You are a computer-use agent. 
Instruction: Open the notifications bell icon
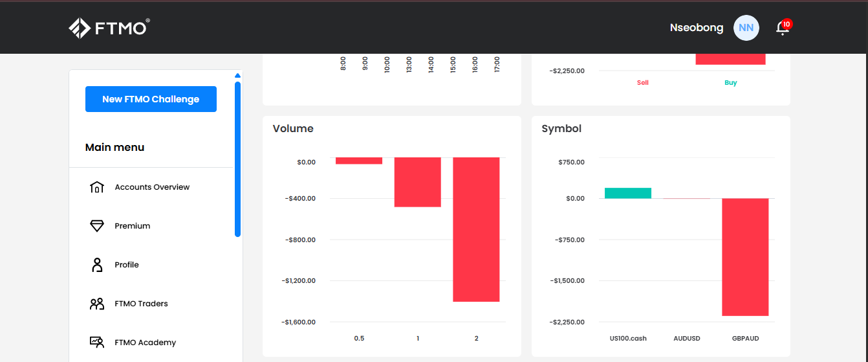point(782,28)
